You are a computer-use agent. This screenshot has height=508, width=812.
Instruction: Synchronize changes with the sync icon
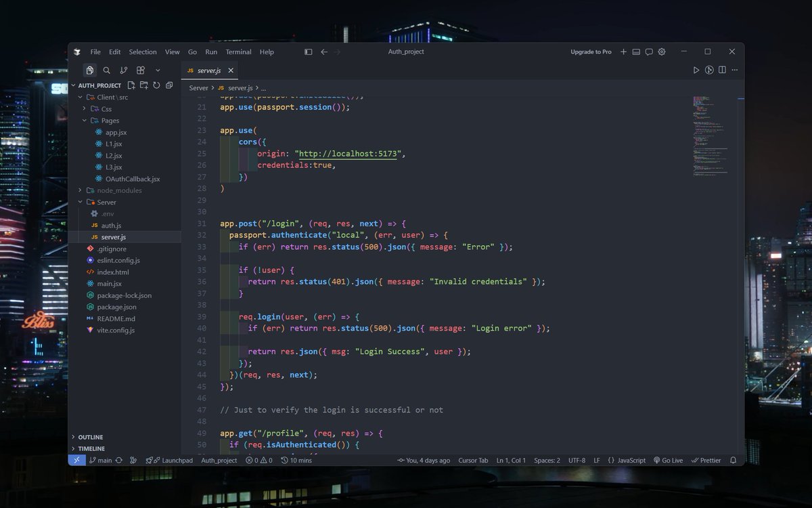coord(119,460)
